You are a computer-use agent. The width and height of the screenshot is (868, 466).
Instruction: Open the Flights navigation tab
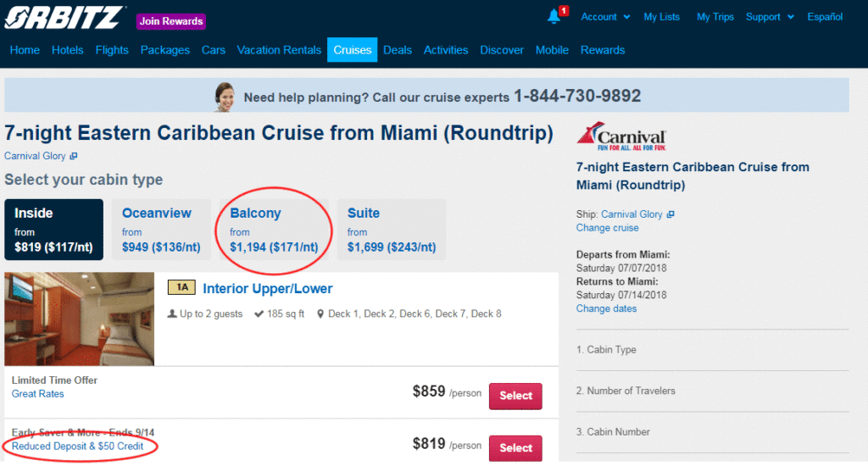click(112, 50)
